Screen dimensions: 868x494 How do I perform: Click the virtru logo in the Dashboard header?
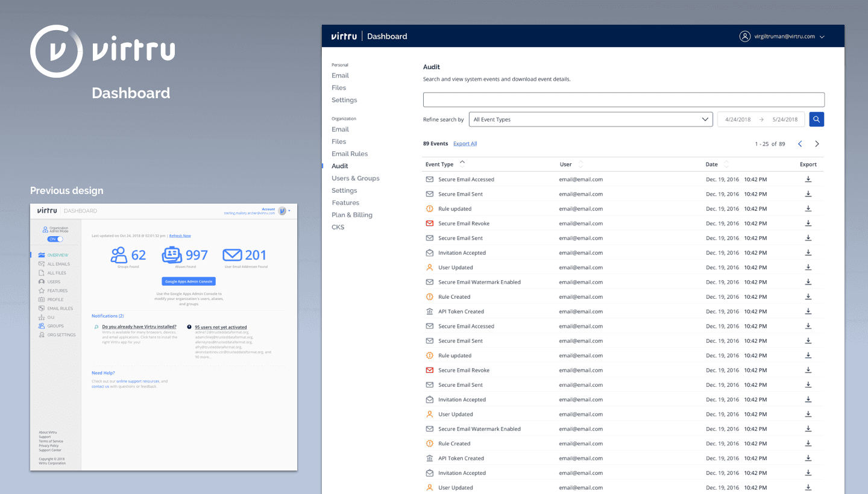(344, 36)
